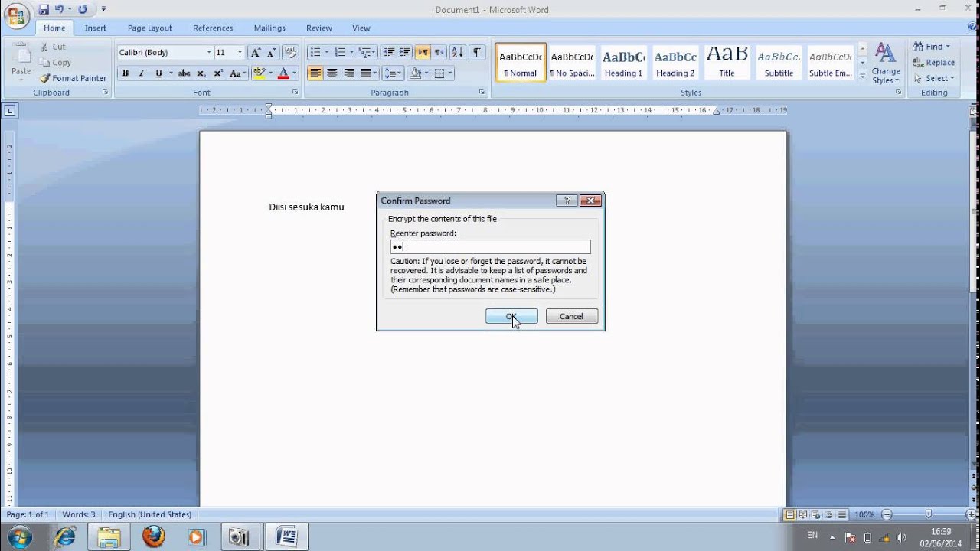This screenshot has width=980, height=551.
Task: Expand the Styles gallery More arrow
Action: pyautogui.click(x=863, y=76)
